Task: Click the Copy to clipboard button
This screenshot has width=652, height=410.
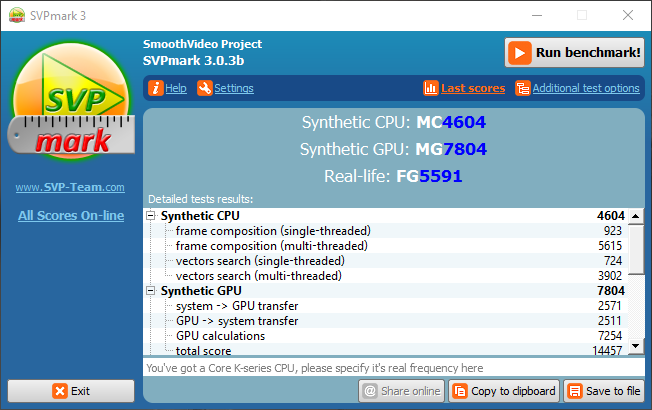Action: pos(504,391)
